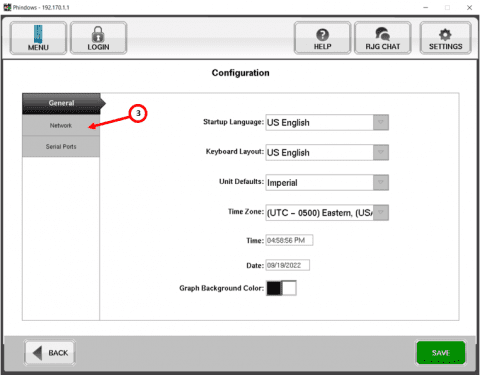Click the Time input field
This screenshot has width=480, height=375.
tap(289, 240)
